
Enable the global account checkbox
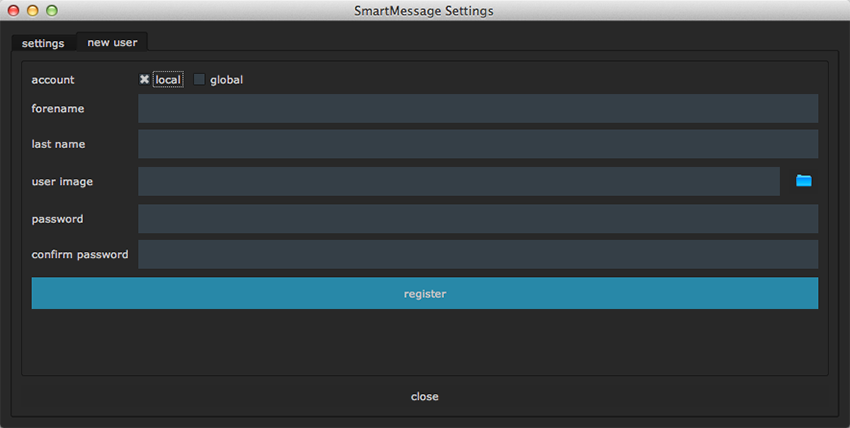199,80
